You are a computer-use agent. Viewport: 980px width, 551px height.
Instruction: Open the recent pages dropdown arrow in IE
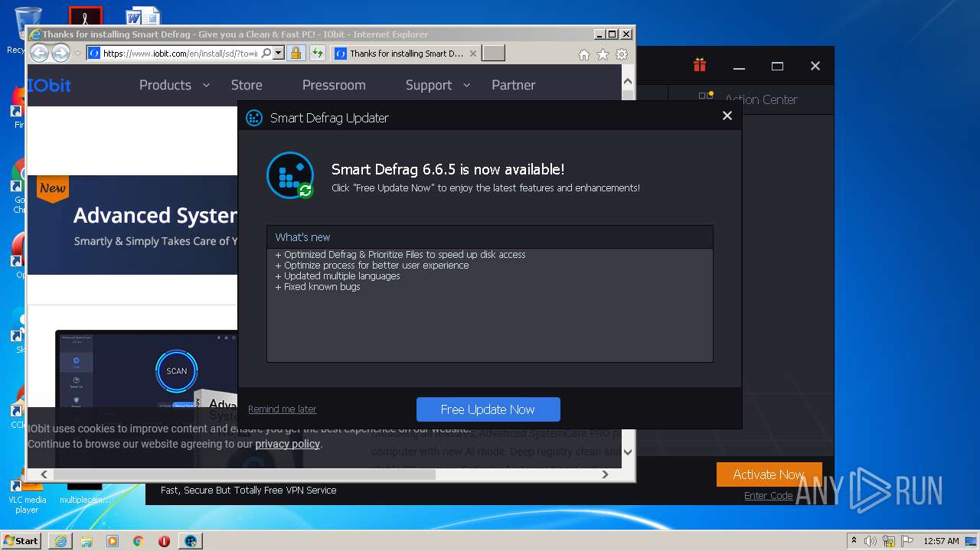click(77, 54)
